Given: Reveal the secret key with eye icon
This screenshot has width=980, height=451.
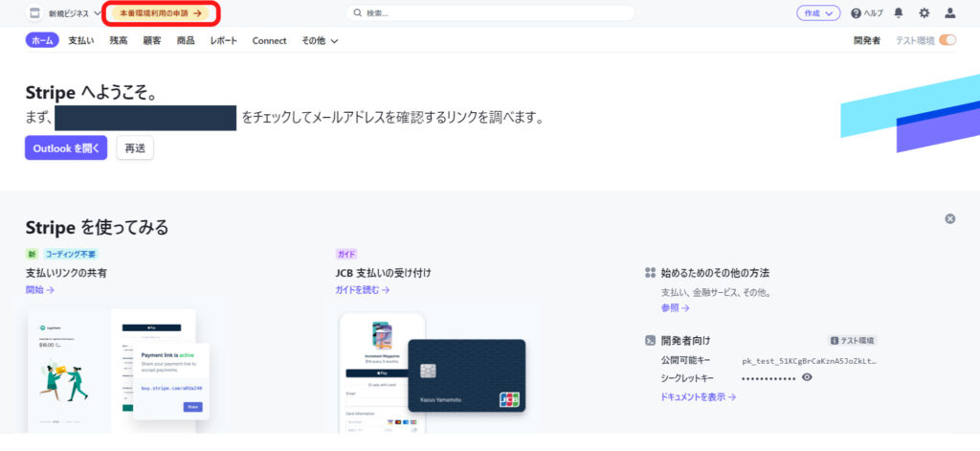Looking at the screenshot, I should [x=807, y=377].
